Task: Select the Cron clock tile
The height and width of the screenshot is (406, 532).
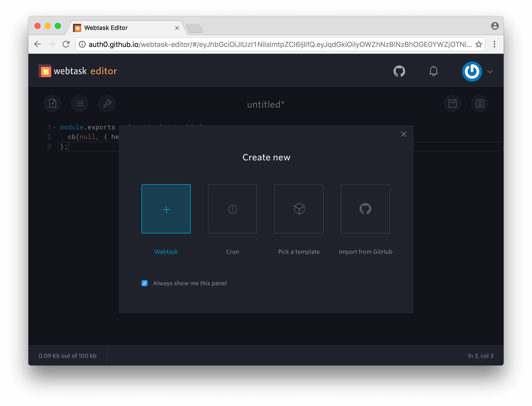Action: (x=233, y=209)
